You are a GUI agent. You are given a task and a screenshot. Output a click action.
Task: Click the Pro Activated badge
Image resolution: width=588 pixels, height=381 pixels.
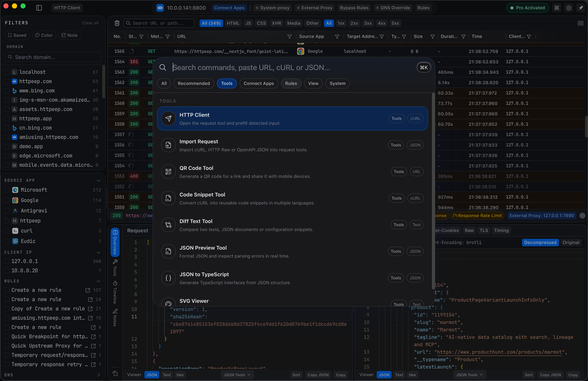527,8
